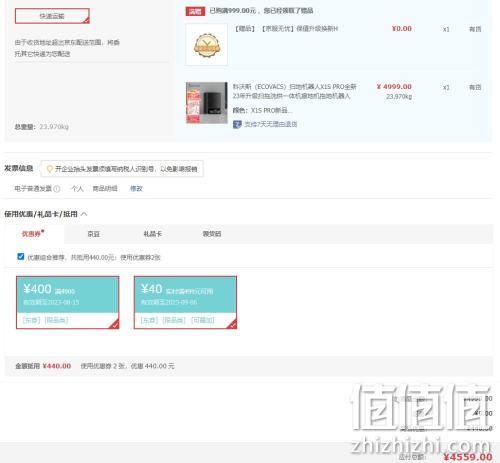Click the info icon beside 电子普通发票

tap(57, 189)
